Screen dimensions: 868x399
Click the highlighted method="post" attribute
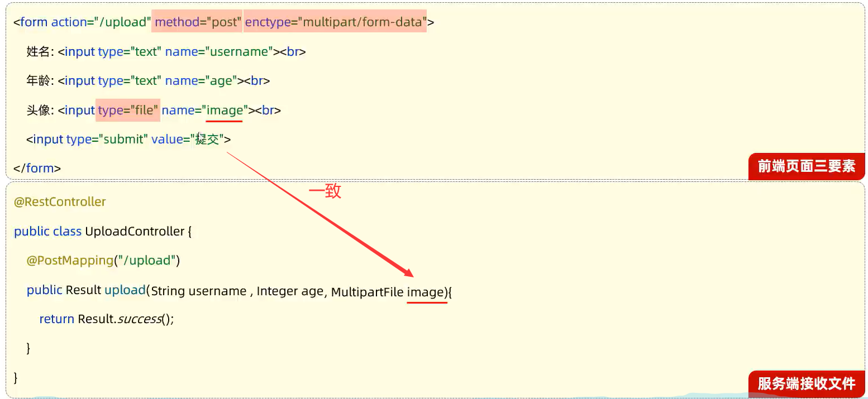point(198,22)
